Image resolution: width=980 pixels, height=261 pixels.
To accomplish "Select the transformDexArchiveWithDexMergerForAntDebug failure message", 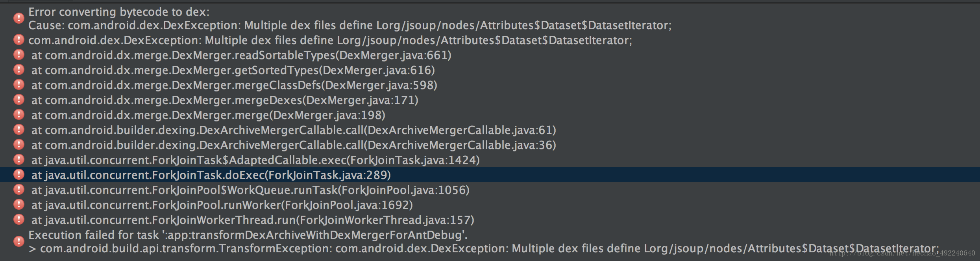I will [248, 235].
